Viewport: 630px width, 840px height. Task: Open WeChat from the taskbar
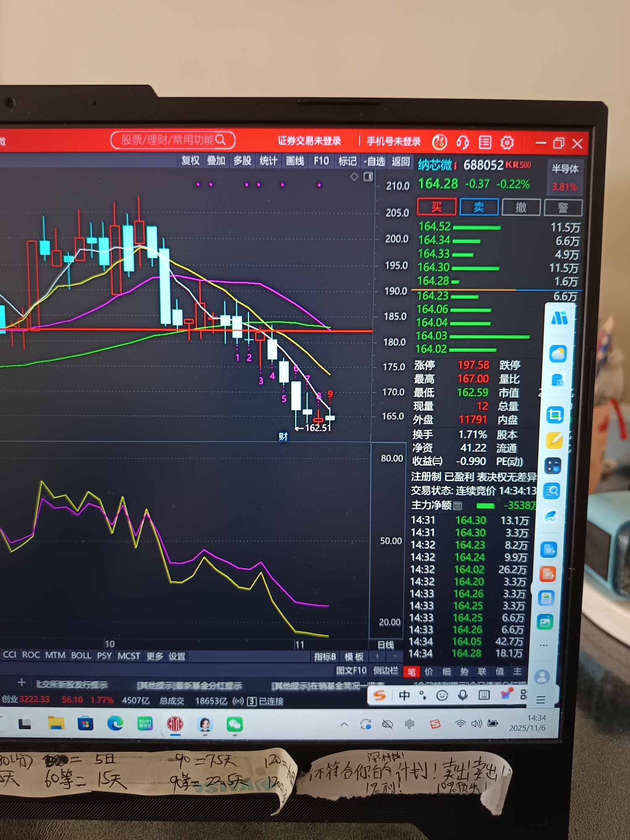coord(234,724)
